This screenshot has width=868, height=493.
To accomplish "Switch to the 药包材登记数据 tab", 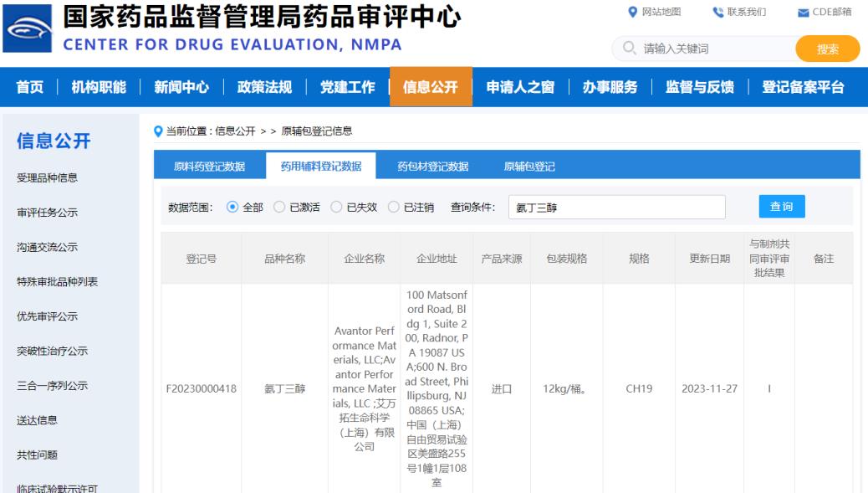I will click(433, 167).
